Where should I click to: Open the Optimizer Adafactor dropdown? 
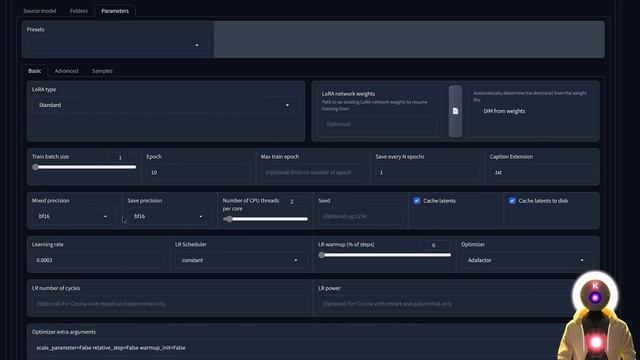(526, 260)
